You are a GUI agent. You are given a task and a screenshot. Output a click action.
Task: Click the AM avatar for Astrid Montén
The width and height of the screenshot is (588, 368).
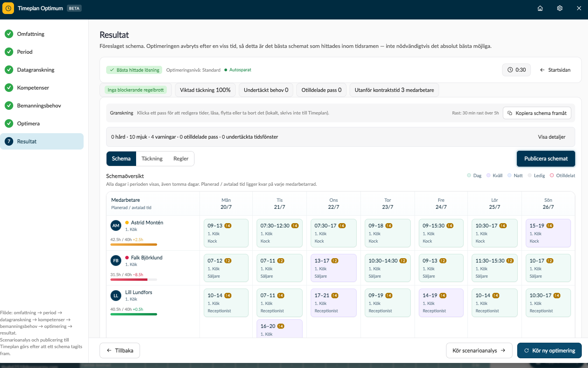pyautogui.click(x=116, y=225)
